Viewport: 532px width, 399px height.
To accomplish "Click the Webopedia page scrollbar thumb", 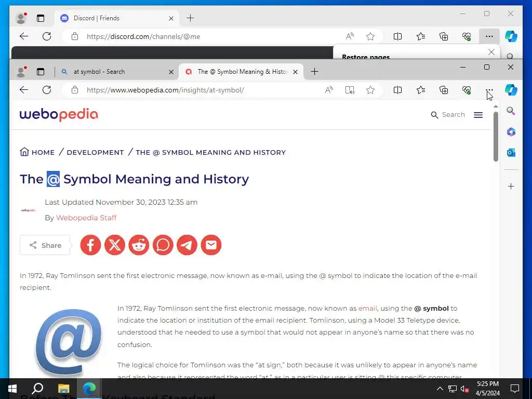I will point(496,137).
